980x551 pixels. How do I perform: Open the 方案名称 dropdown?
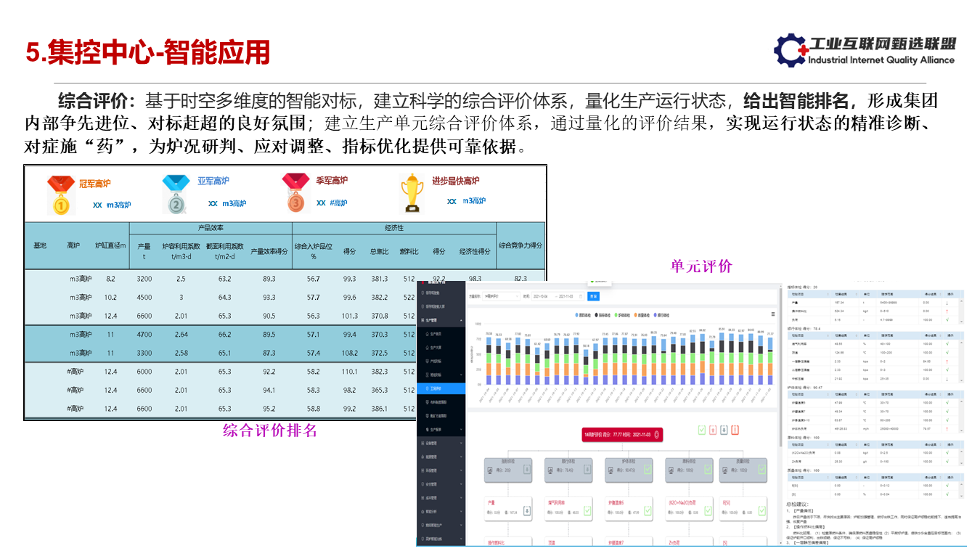click(x=501, y=296)
